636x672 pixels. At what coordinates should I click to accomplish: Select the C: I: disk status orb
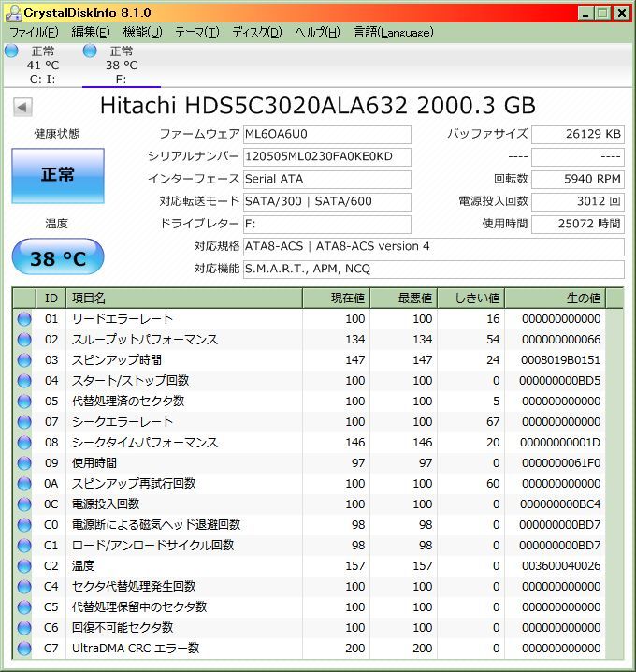(11, 51)
